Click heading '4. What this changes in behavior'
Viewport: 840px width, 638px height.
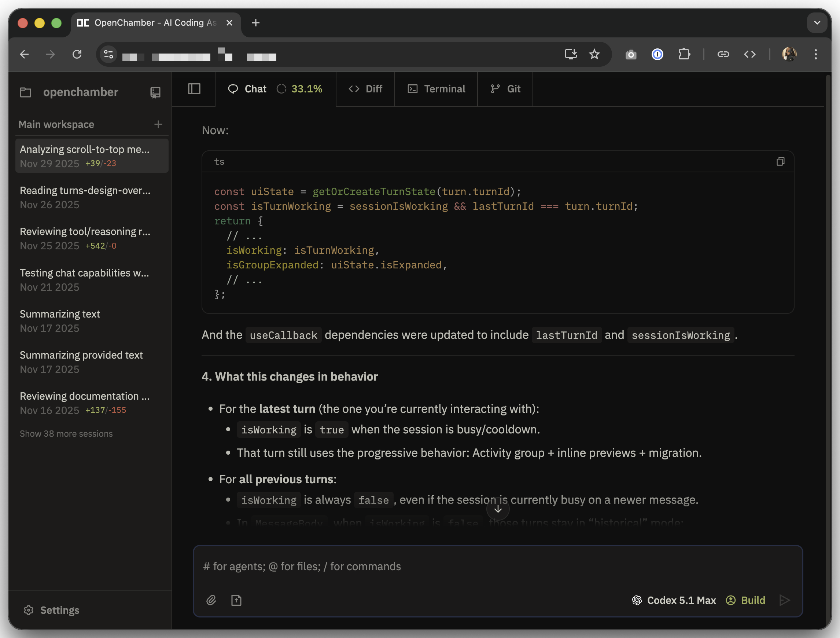pyautogui.click(x=290, y=376)
